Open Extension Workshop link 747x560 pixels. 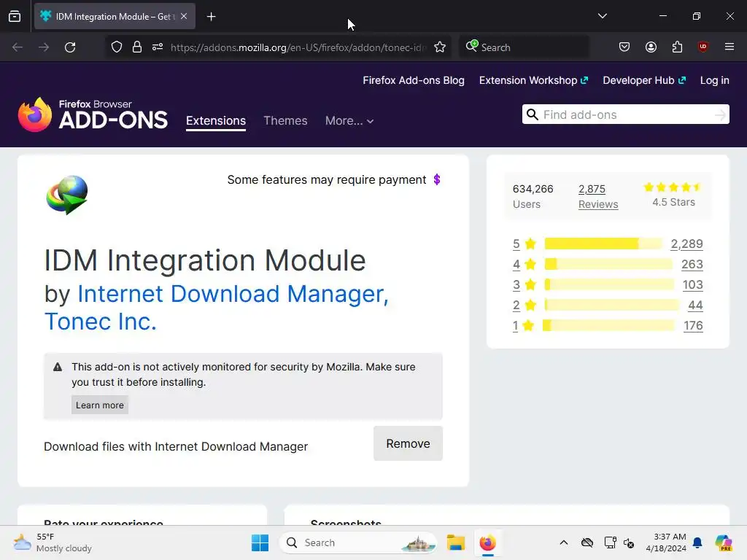pyautogui.click(x=533, y=80)
